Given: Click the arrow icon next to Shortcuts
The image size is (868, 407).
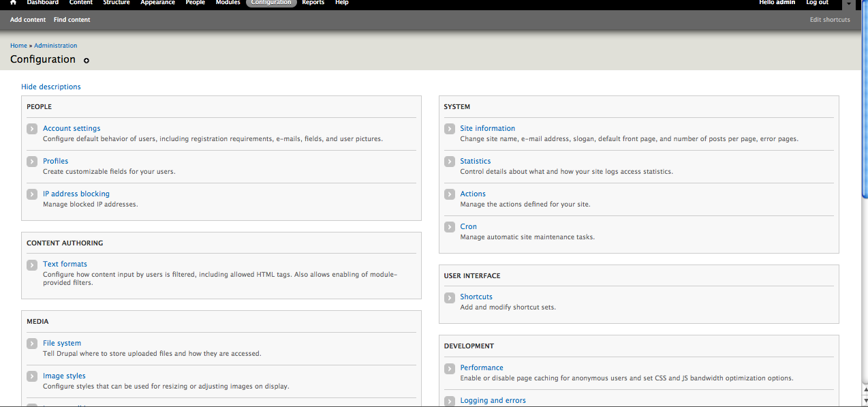Looking at the screenshot, I should (x=449, y=297).
